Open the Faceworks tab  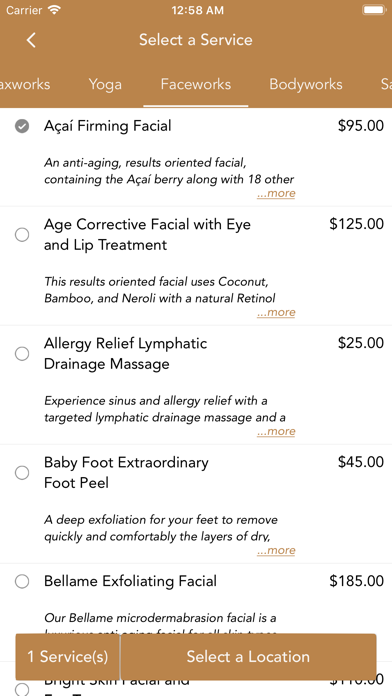pos(196,84)
